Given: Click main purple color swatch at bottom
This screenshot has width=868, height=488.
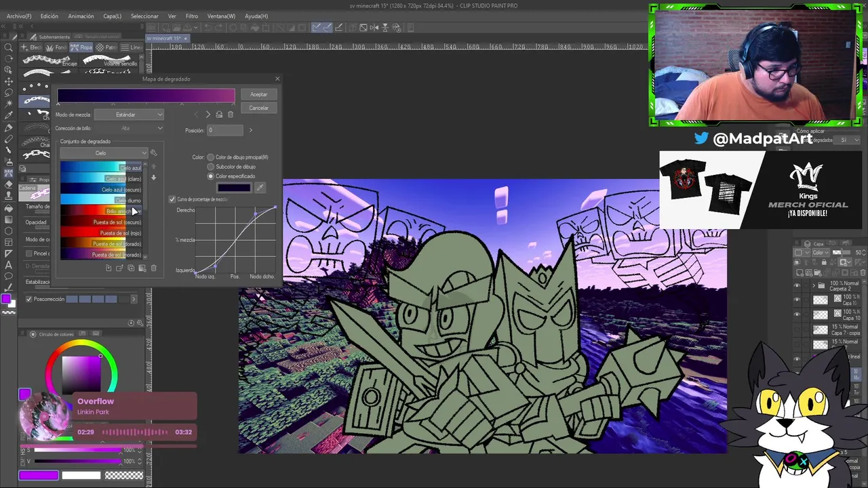Looking at the screenshot, I should (39, 476).
